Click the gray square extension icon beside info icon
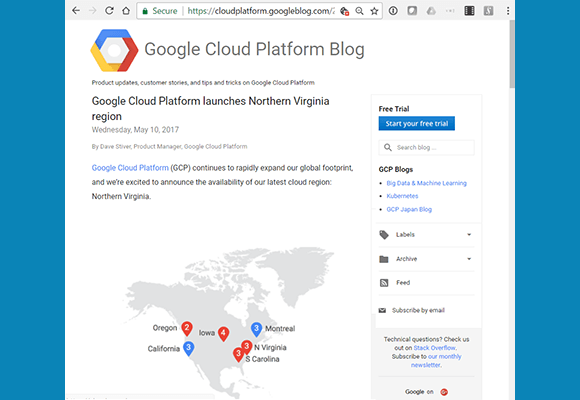This screenshot has height=400, width=580. [x=412, y=11]
